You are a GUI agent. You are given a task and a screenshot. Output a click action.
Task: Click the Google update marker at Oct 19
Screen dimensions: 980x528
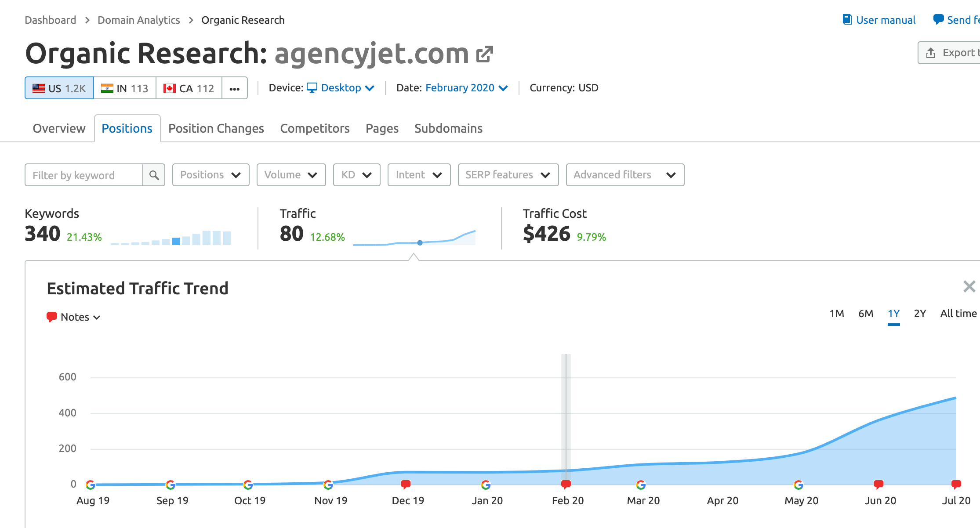pos(248,485)
